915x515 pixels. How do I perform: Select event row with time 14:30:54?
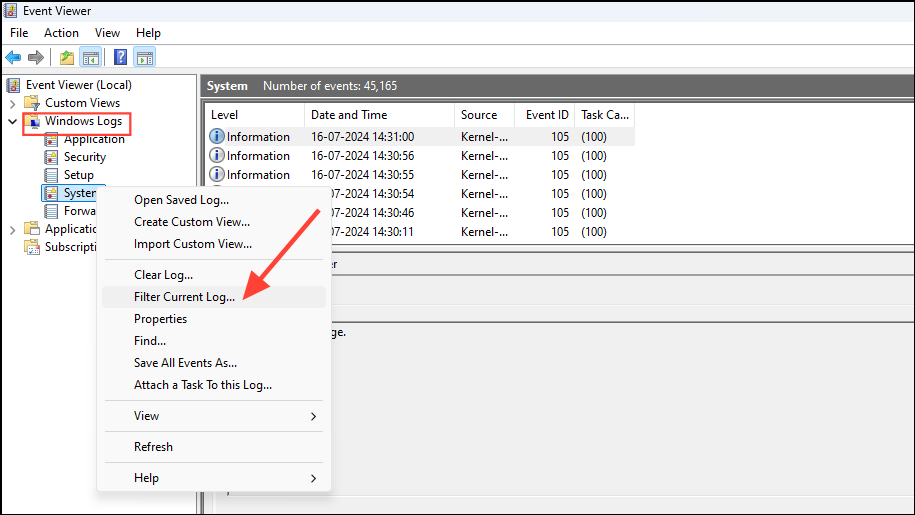[x=483, y=194]
